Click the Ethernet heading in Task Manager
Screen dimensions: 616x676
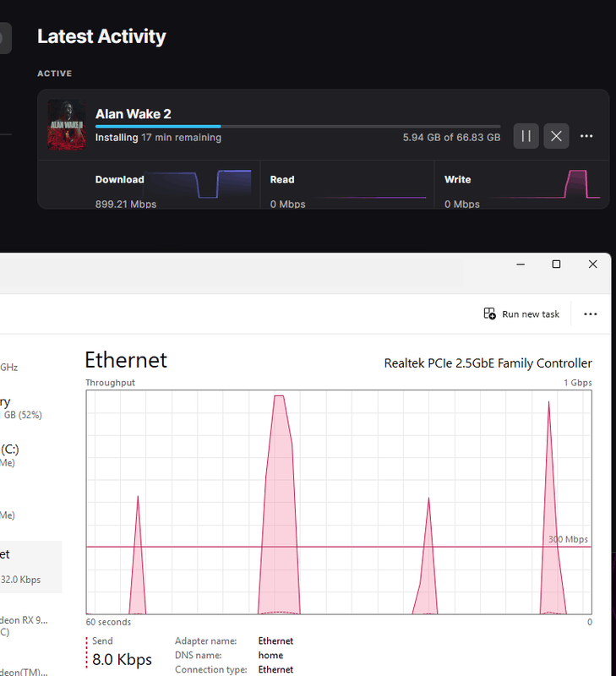coord(126,360)
